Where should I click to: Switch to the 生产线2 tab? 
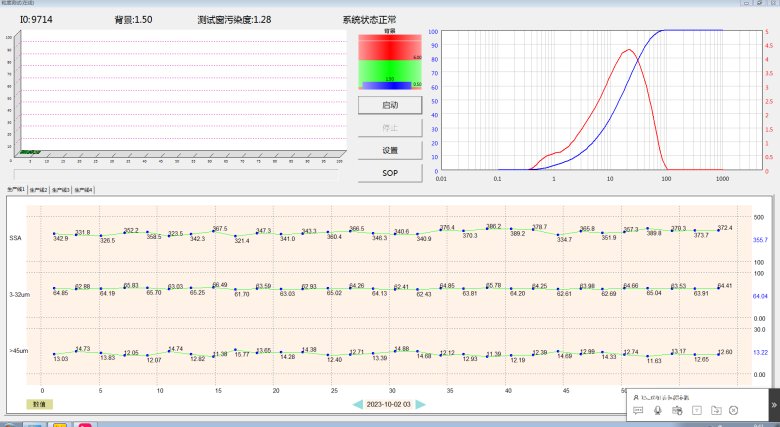click(39, 189)
